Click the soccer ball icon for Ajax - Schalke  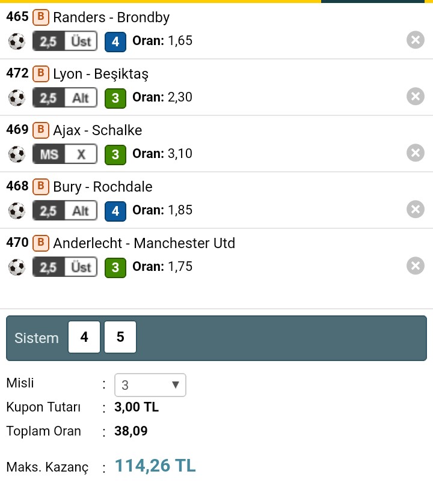17,154
